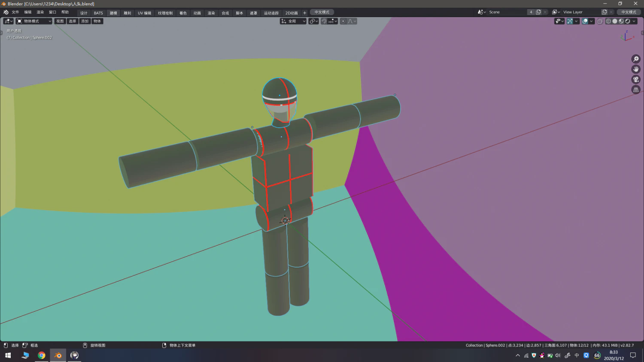Open the 文件 (File) menu
Screen dimensions: 644x362
15,12
